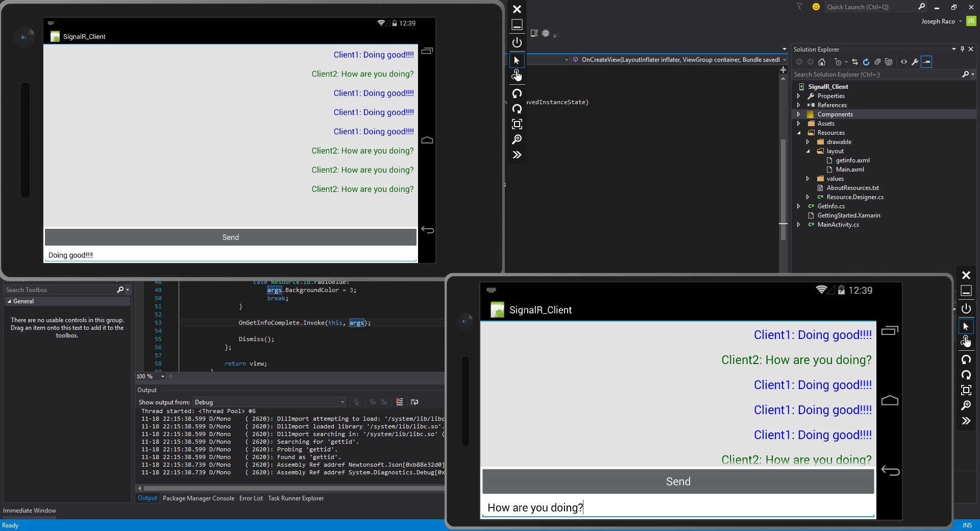
Task: Switch to the Error List tab
Action: click(251, 498)
